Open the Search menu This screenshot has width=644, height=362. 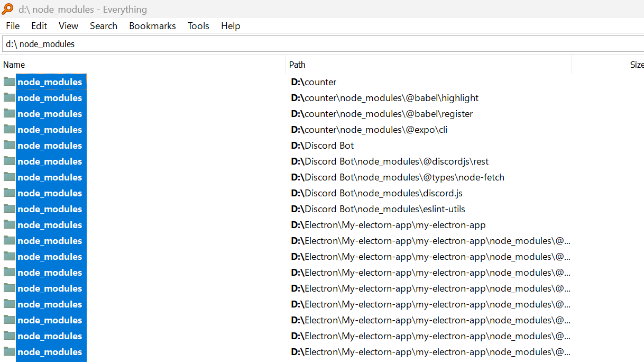click(x=104, y=26)
